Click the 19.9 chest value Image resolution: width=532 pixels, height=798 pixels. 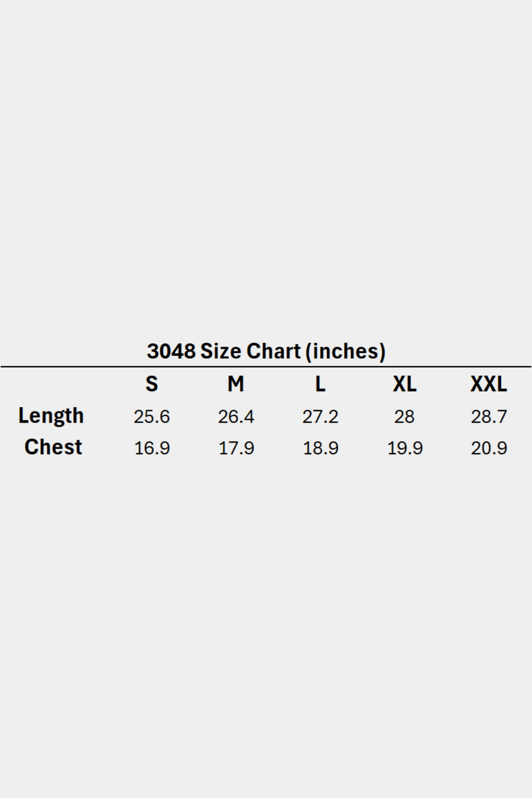[404, 448]
